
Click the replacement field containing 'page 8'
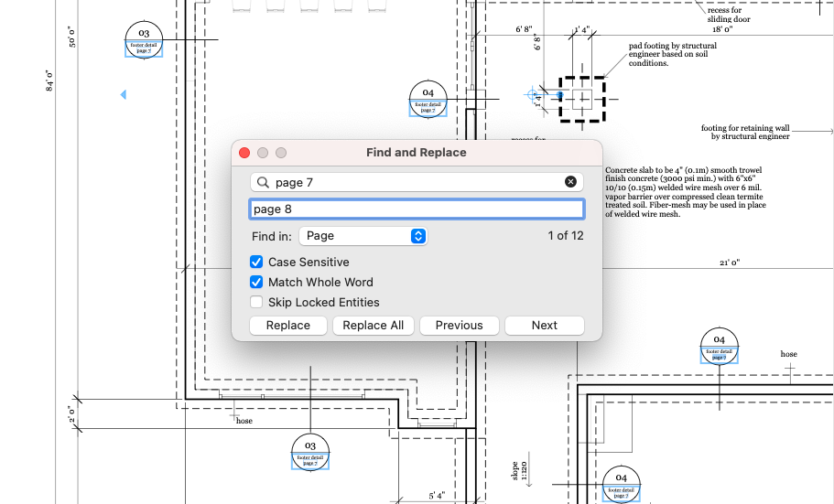[x=417, y=209]
